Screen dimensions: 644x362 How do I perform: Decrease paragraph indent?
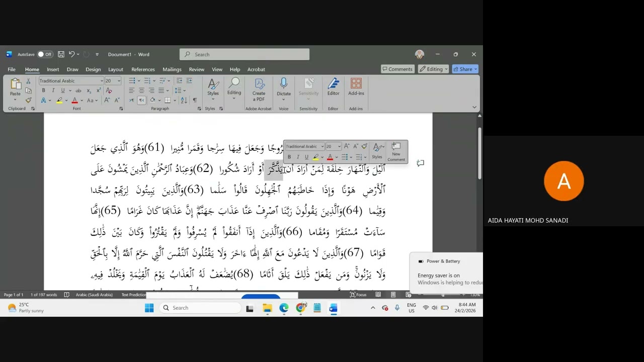179,80
